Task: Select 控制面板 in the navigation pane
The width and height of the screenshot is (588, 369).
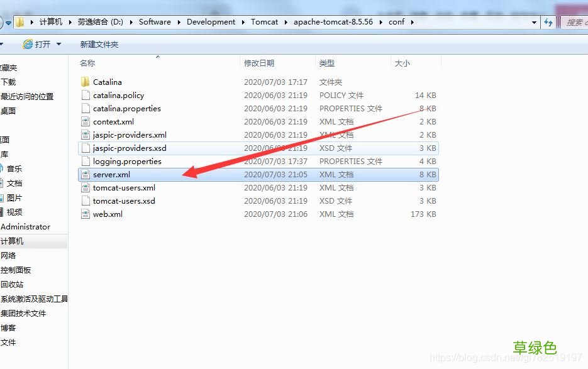Action: click(16, 270)
